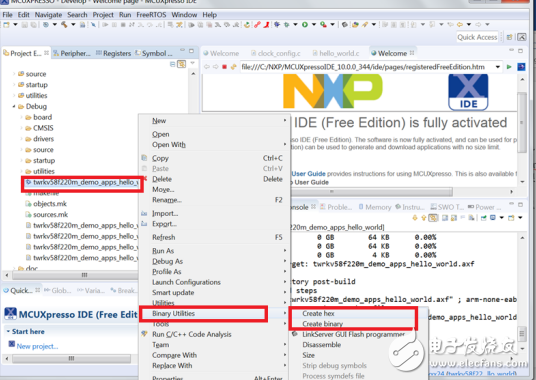Click the Import icon in the context menu
The width and height of the screenshot is (536, 380).
point(144,213)
